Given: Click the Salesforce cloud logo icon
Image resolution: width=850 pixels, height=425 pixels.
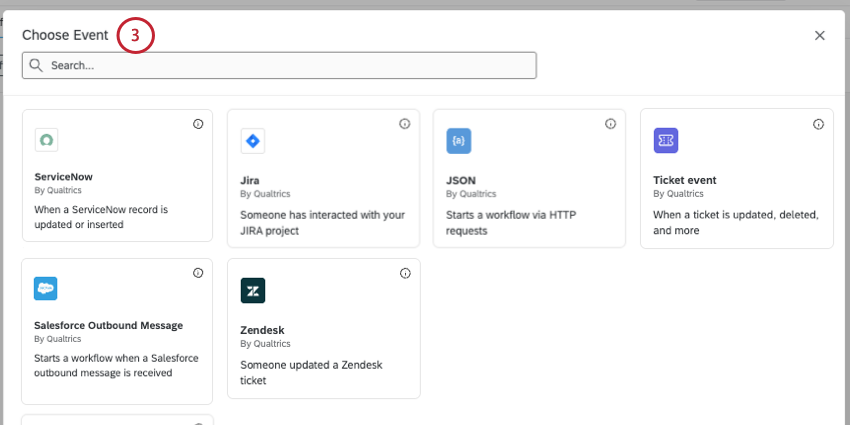Looking at the screenshot, I should tap(46, 288).
